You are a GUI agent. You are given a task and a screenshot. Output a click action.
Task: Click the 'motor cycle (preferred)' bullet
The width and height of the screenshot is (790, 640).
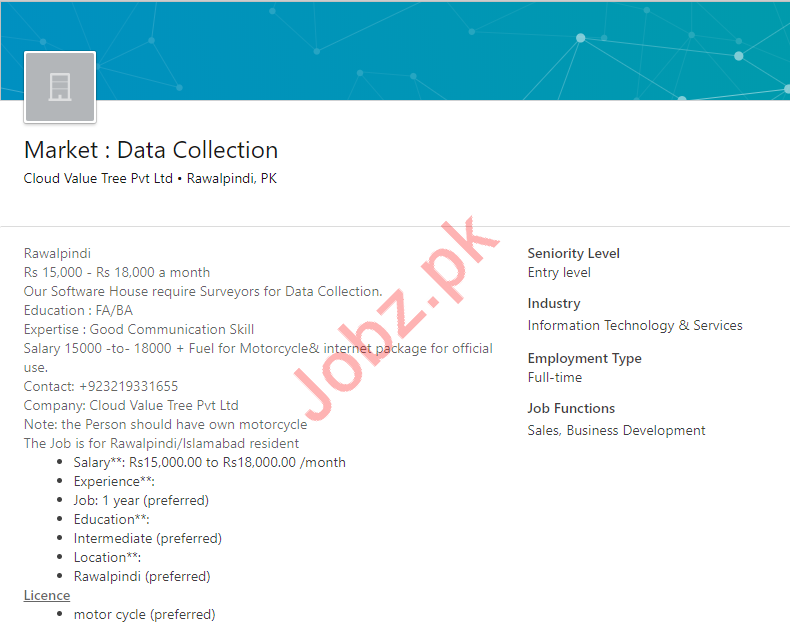pyautogui.click(x=144, y=614)
